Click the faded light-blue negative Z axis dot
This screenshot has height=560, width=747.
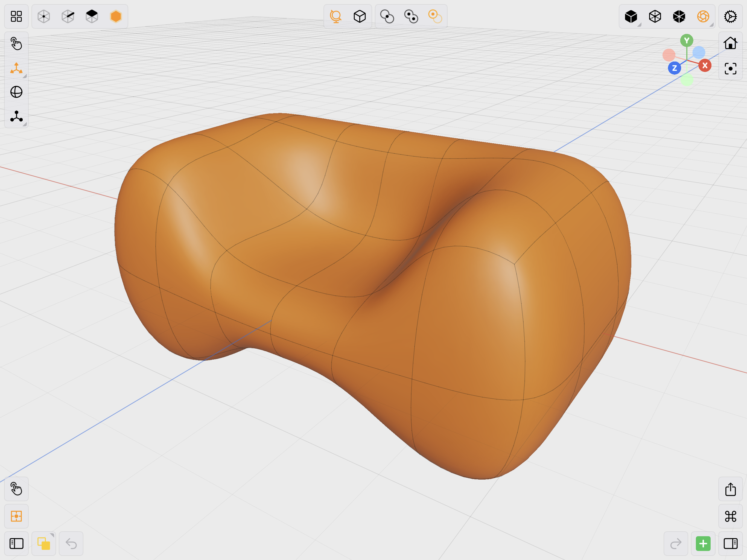coord(699,52)
